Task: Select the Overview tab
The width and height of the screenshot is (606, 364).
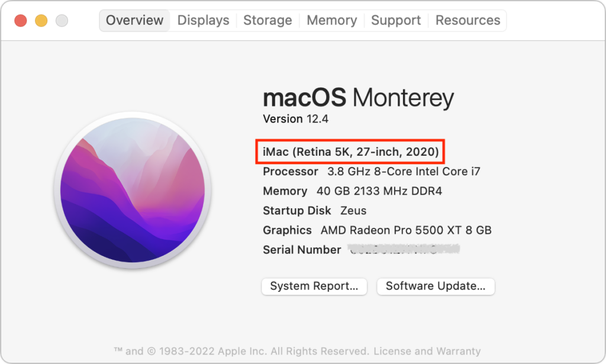Action: [x=134, y=20]
